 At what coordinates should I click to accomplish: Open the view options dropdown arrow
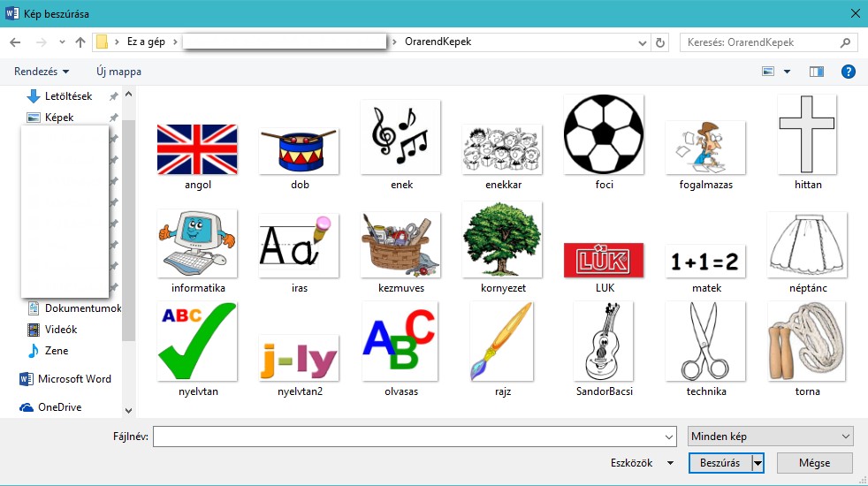pos(787,72)
